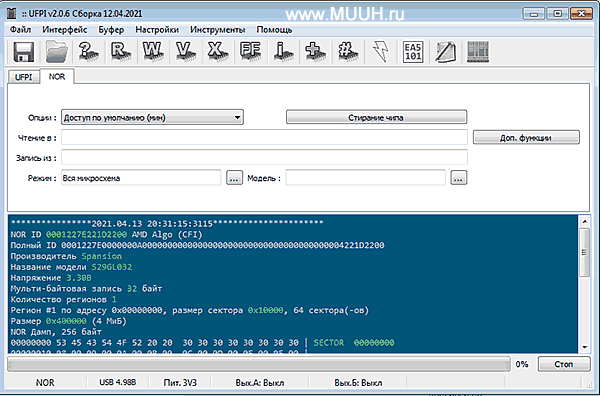Click the model name S29GL032 in log
This screenshot has height=396, width=600.
[112, 267]
